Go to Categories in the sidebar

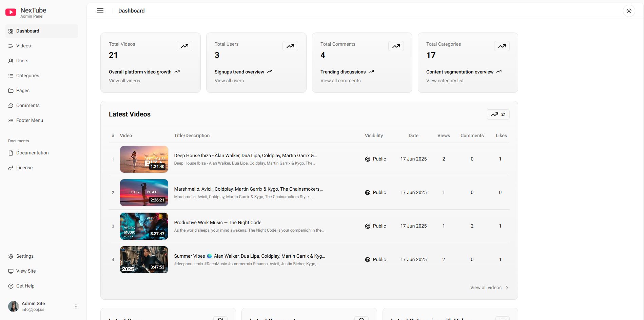point(27,76)
